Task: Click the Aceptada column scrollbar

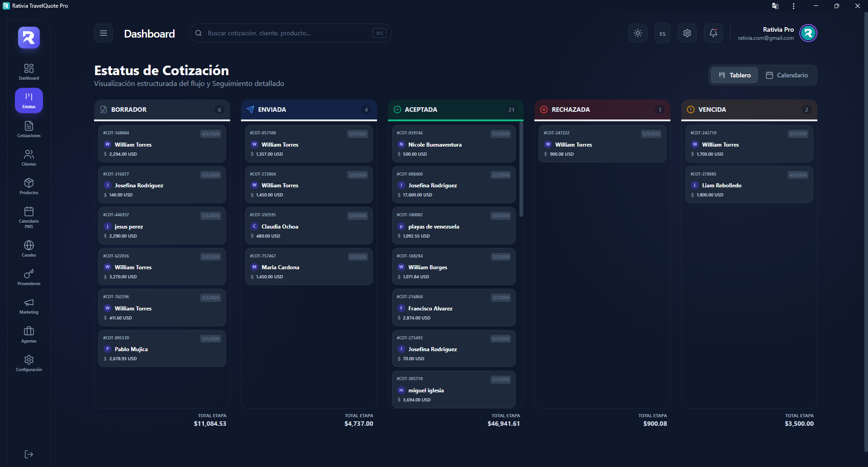Action: tap(521, 172)
